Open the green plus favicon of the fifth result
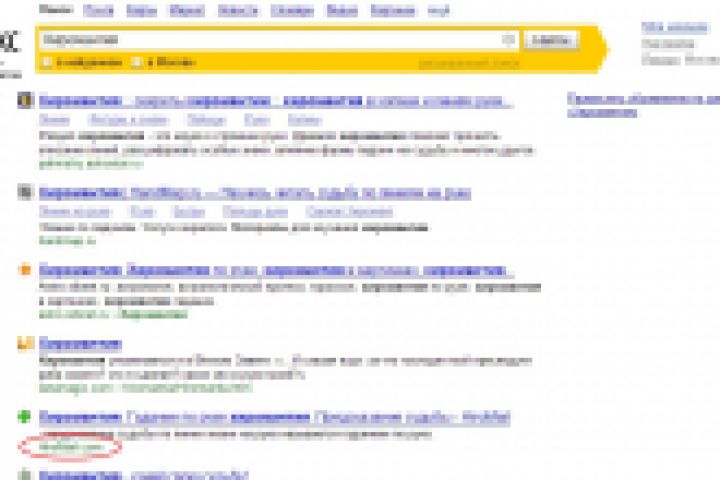Image resolution: width=720 pixels, height=480 pixels. click(24, 417)
